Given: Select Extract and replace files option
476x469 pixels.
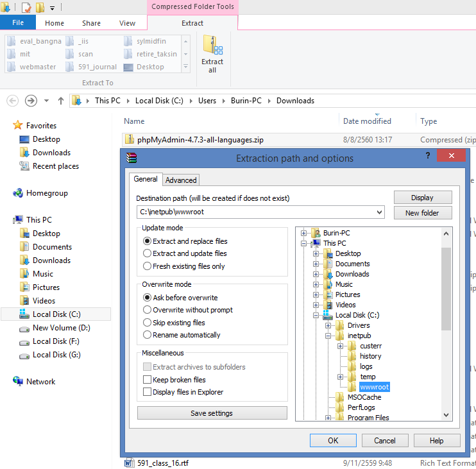Looking at the screenshot, I should (185, 241).
